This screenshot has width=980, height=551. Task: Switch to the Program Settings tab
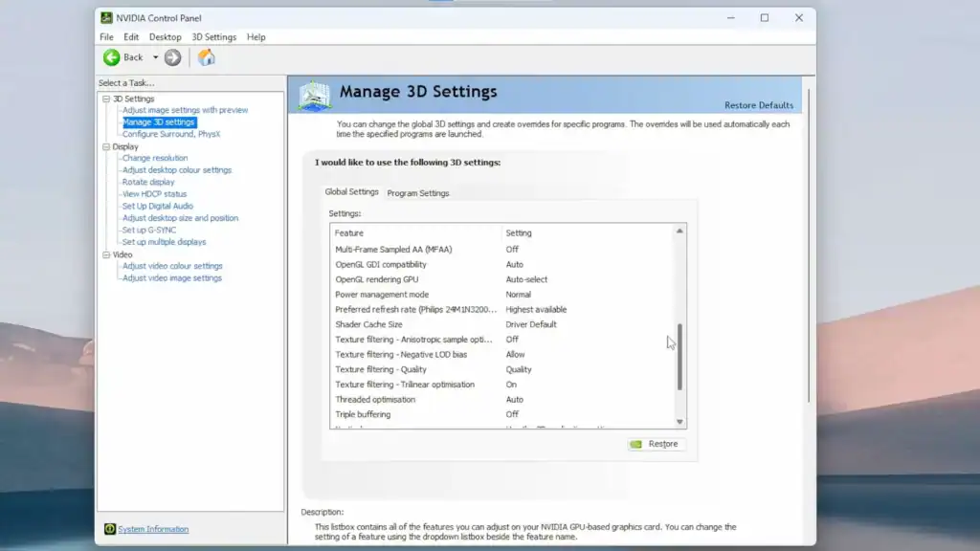418,193
